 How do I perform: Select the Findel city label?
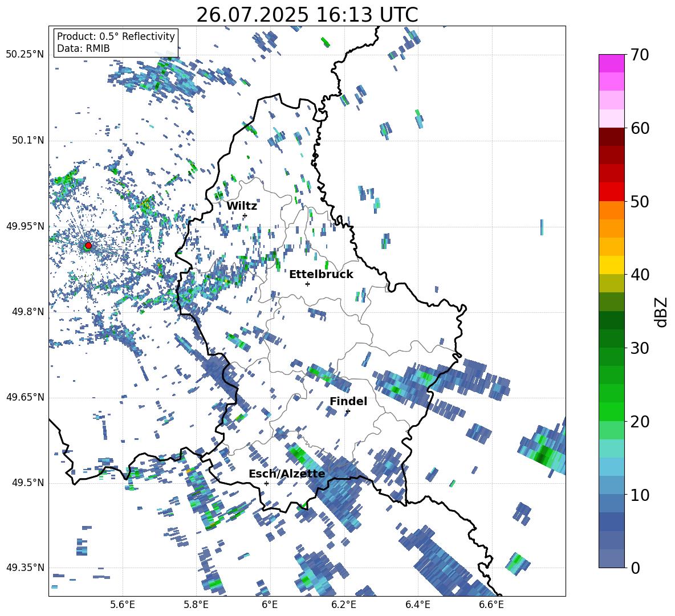(x=348, y=401)
